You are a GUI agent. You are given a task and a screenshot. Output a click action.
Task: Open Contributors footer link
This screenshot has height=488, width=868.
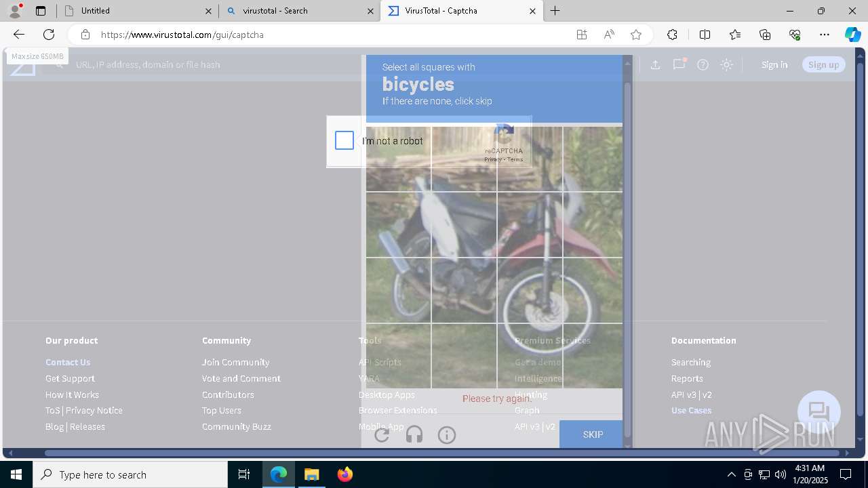click(x=228, y=394)
